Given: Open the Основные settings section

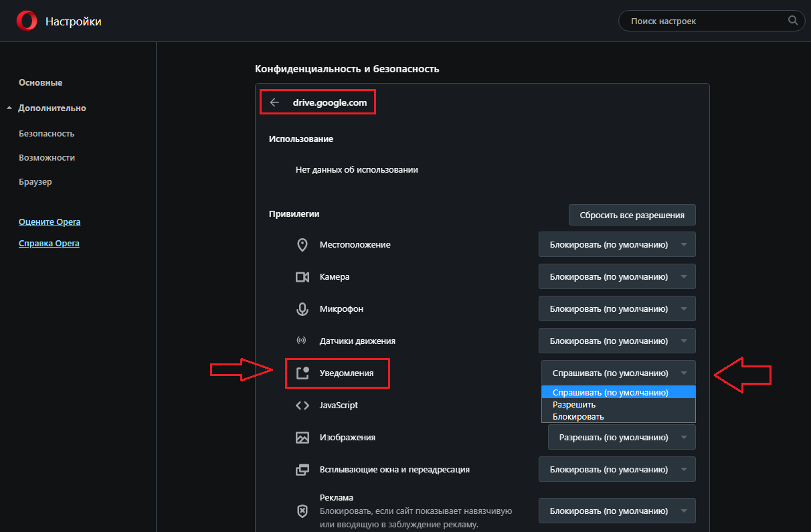Looking at the screenshot, I should (x=41, y=83).
